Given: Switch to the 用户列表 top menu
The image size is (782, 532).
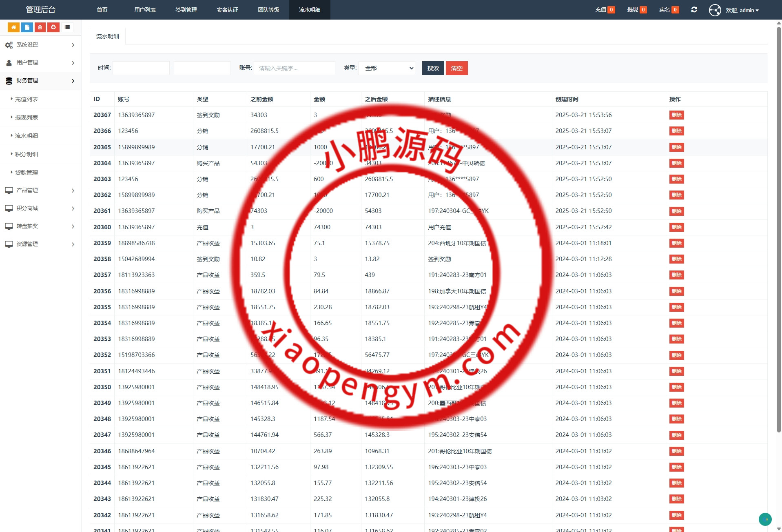Looking at the screenshot, I should point(145,10).
